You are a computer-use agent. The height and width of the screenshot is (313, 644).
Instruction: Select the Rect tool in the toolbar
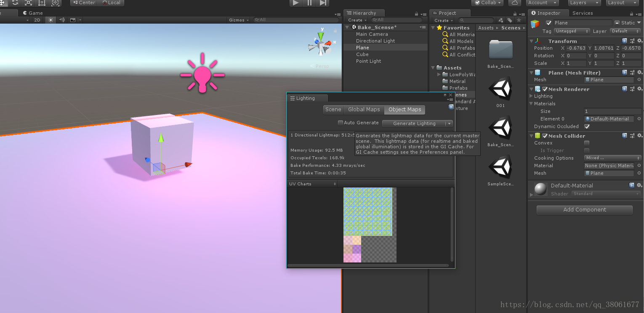point(42,3)
